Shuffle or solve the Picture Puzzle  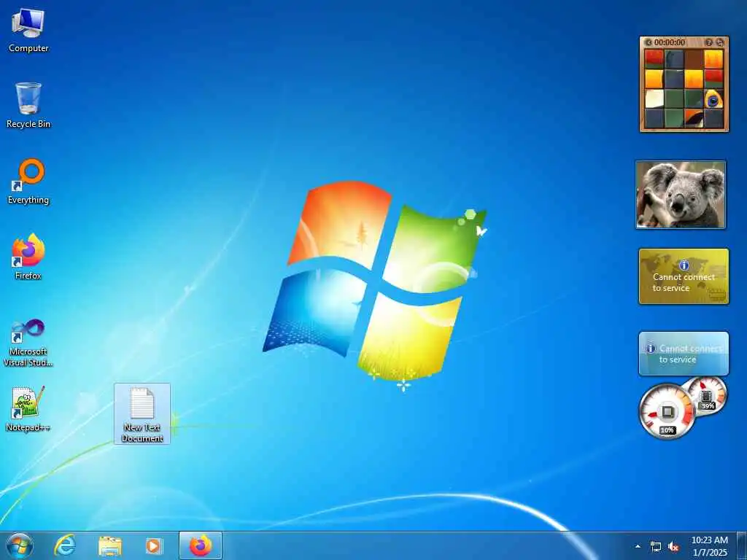coord(720,42)
